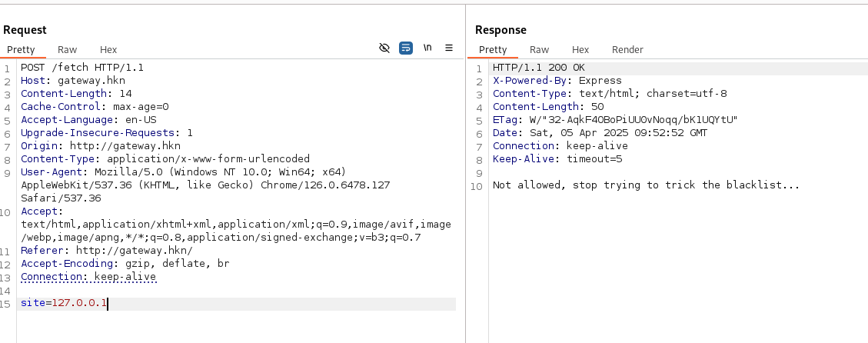Click the HTTP/1.1 200 OK status line

coord(538,68)
